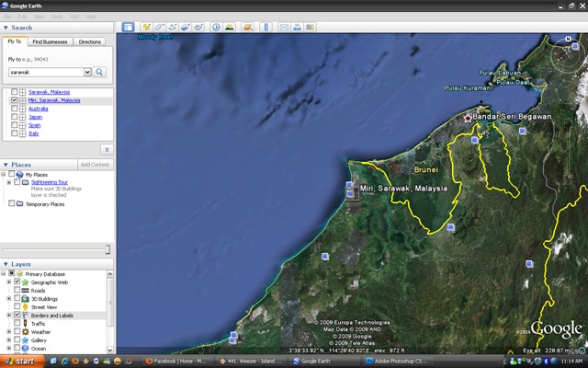Switch to the Find Businesses tab
This screenshot has width=588, height=368.
[50, 41]
